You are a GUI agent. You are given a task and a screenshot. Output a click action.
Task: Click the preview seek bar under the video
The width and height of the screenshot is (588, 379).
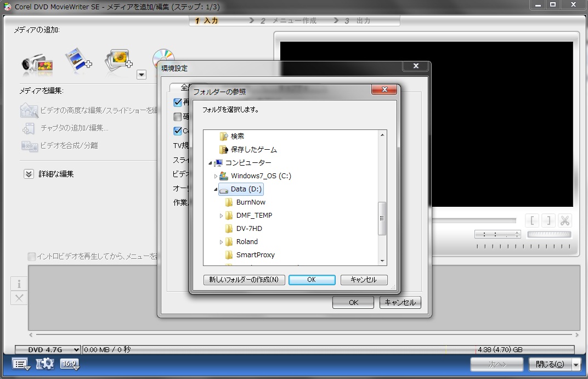(x=474, y=220)
